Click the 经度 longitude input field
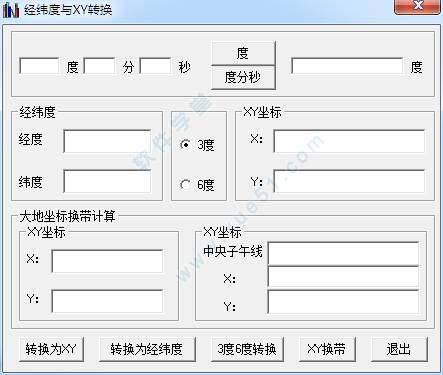This screenshot has width=443, height=375. point(107,141)
